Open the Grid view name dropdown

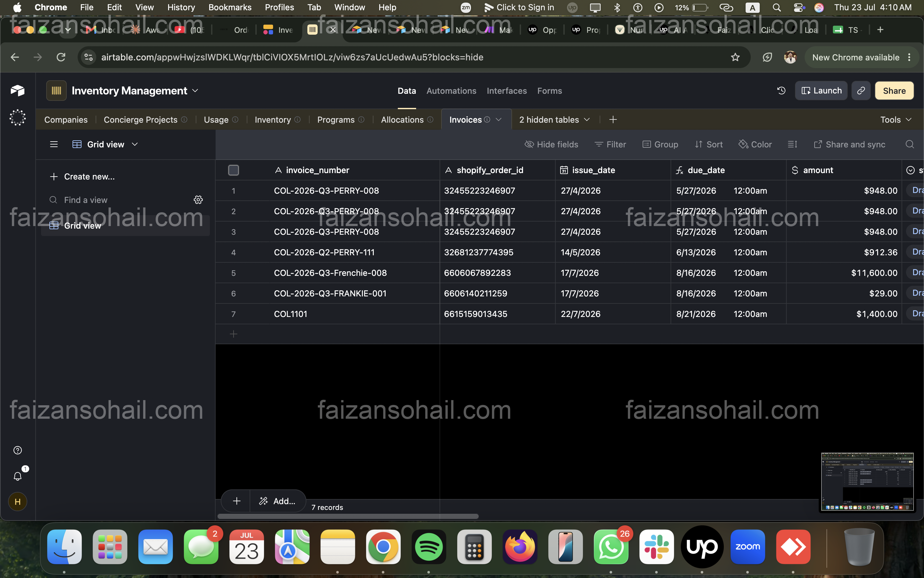[x=105, y=144]
